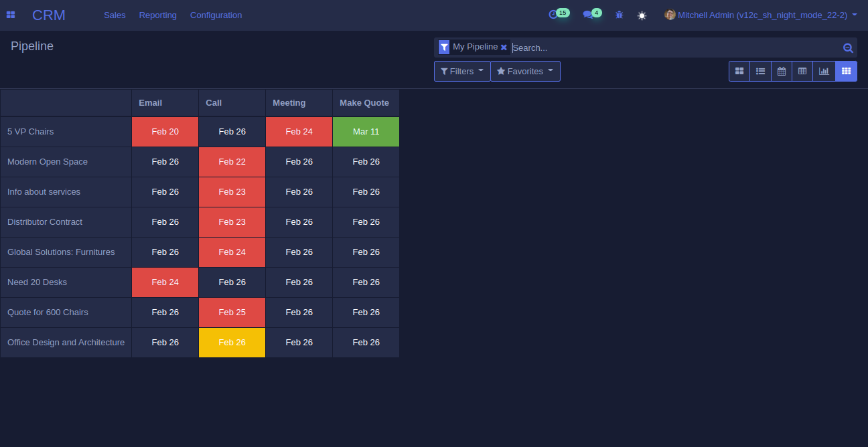
Task: Open Mitchell Admin user dropdown
Action: 761,15
